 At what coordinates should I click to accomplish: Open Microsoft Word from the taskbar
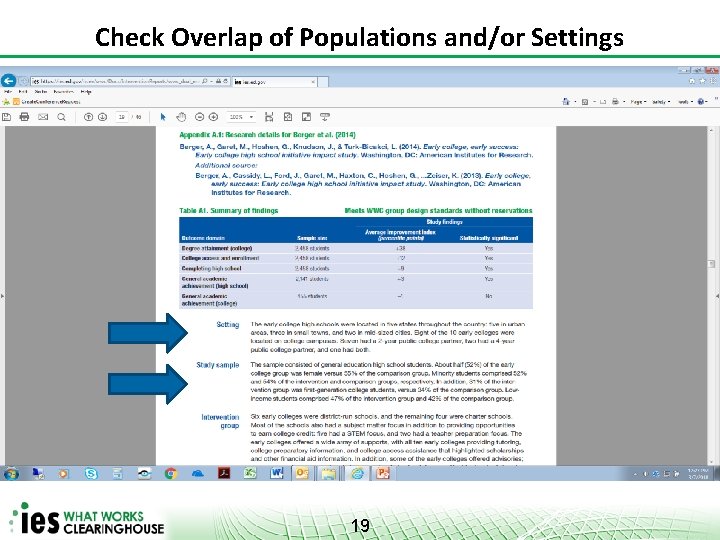click(x=277, y=473)
